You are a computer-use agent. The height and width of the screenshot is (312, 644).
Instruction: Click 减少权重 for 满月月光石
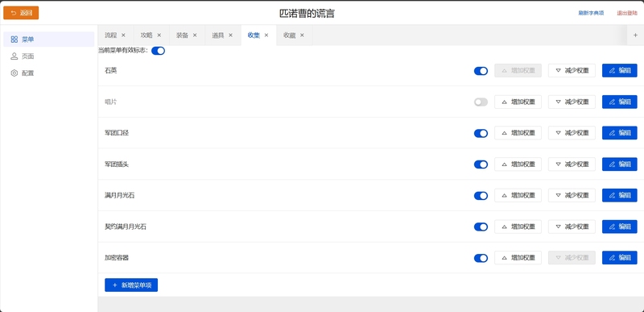point(572,196)
